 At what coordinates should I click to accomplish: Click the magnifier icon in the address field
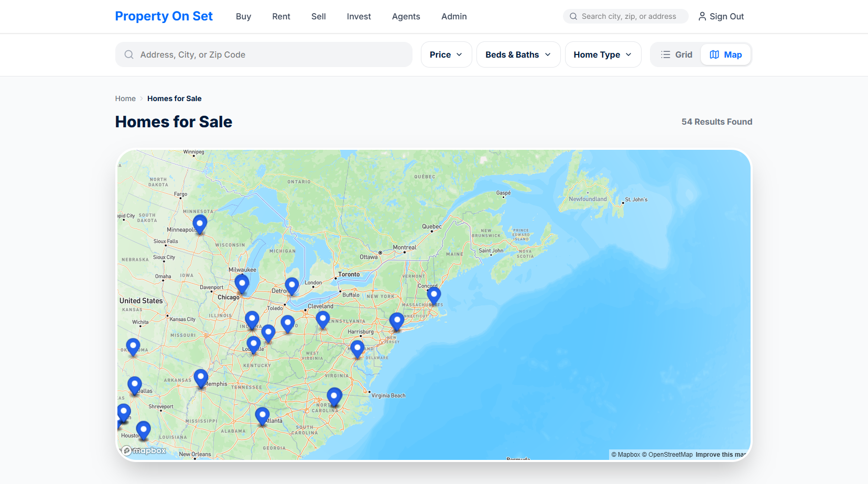tap(129, 54)
